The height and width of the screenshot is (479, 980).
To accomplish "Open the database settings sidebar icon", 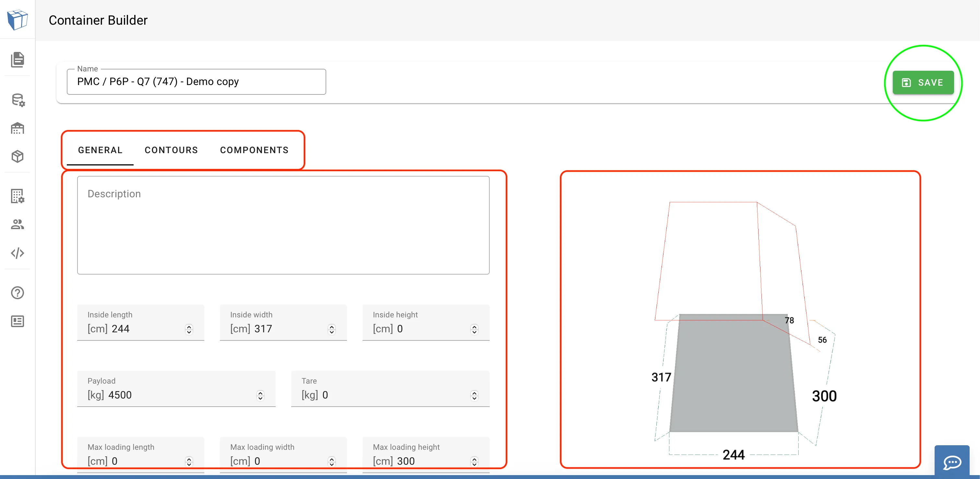I will pyautogui.click(x=18, y=100).
